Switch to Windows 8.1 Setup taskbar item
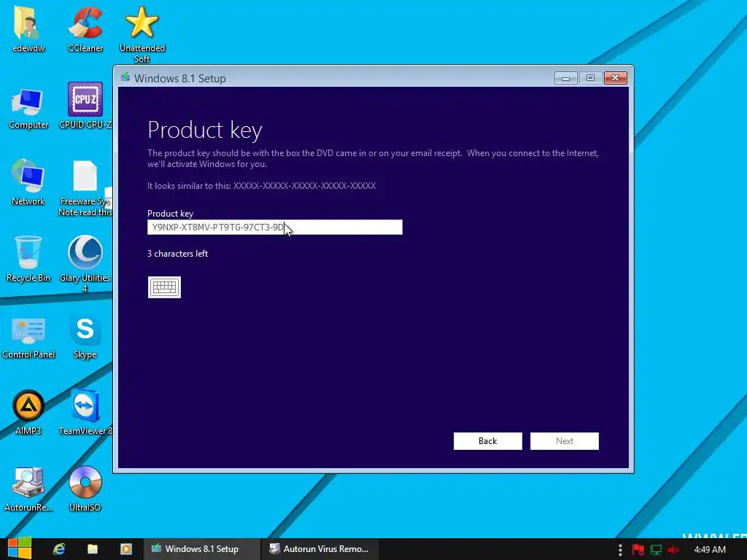Image resolution: width=747 pixels, height=560 pixels. click(202, 548)
